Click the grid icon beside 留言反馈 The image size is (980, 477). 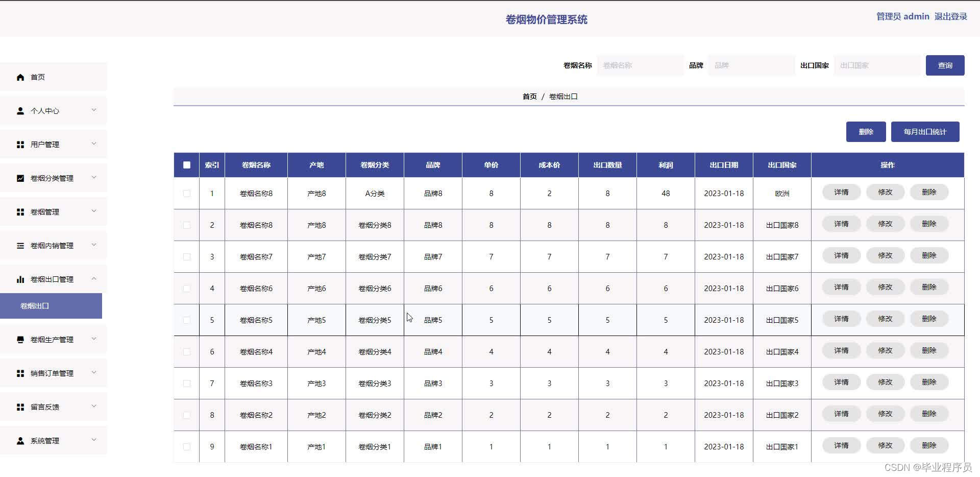pos(20,407)
